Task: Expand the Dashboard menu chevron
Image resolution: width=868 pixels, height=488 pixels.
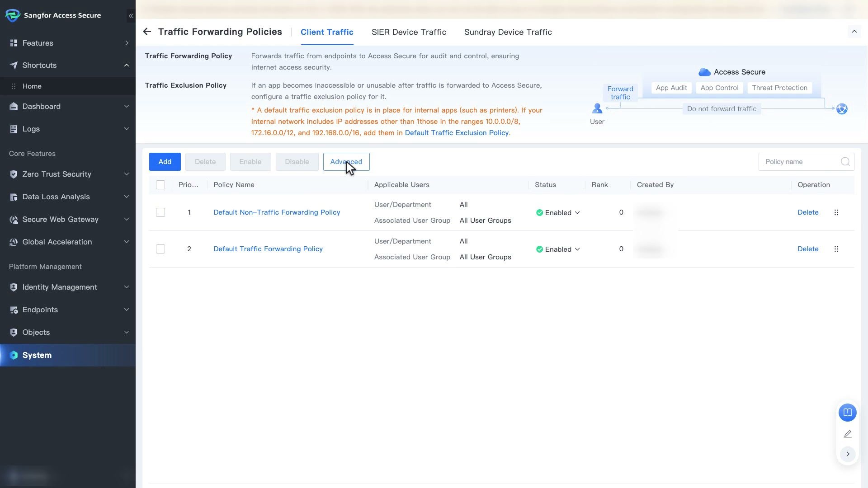Action: 127,106
